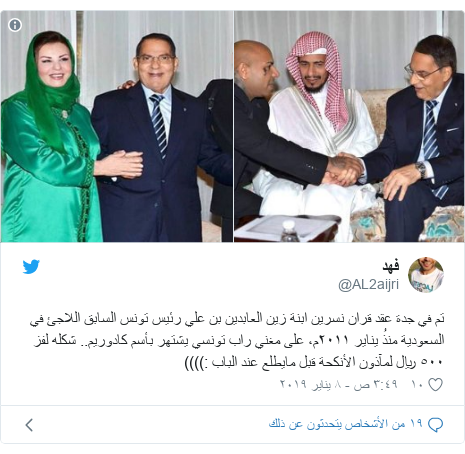This screenshot has width=465, height=454.
Task: Open the right photo showing the handshake
Action: tap(349, 126)
